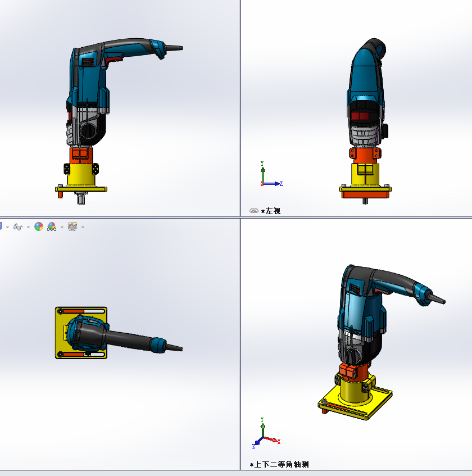The image size is (472, 476).
Task: Open the View Settings monitor icon
Action: click(x=72, y=226)
